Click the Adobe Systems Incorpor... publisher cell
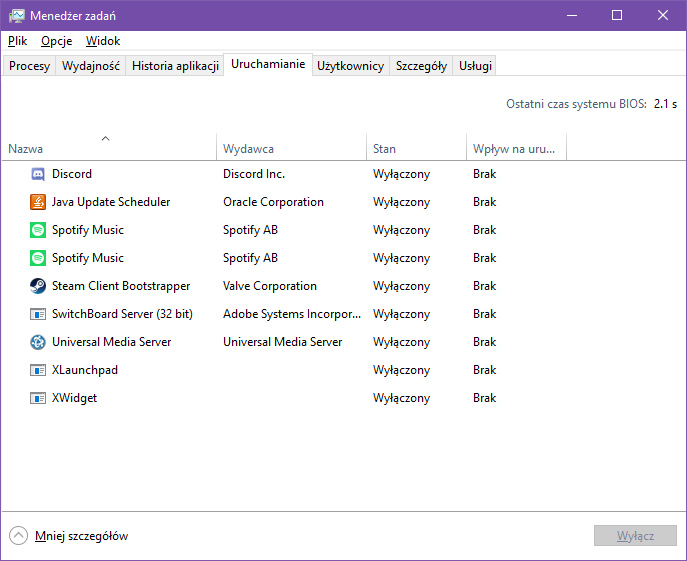The height and width of the screenshot is (561, 687). pos(292,314)
